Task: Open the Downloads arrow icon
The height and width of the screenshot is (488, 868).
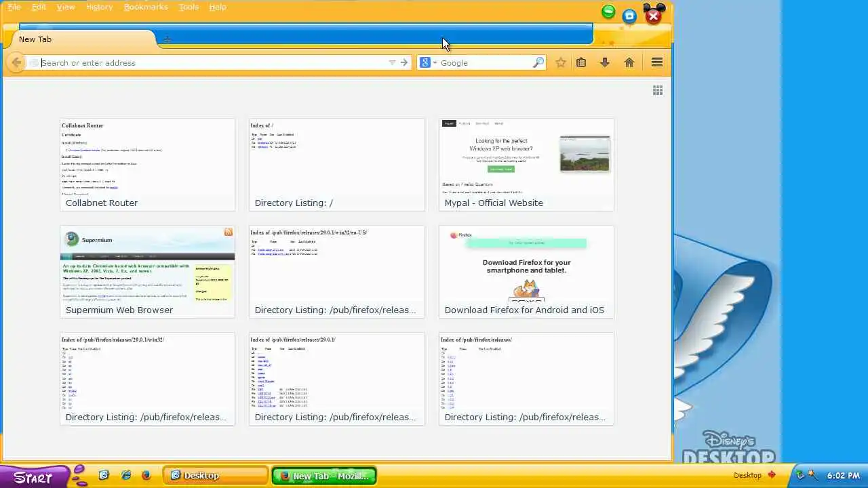Action: point(605,62)
